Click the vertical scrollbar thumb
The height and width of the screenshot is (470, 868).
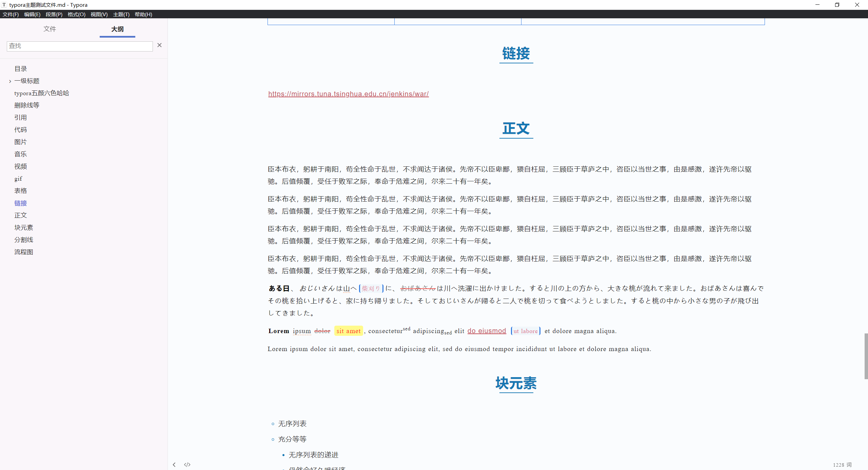[x=866, y=356]
